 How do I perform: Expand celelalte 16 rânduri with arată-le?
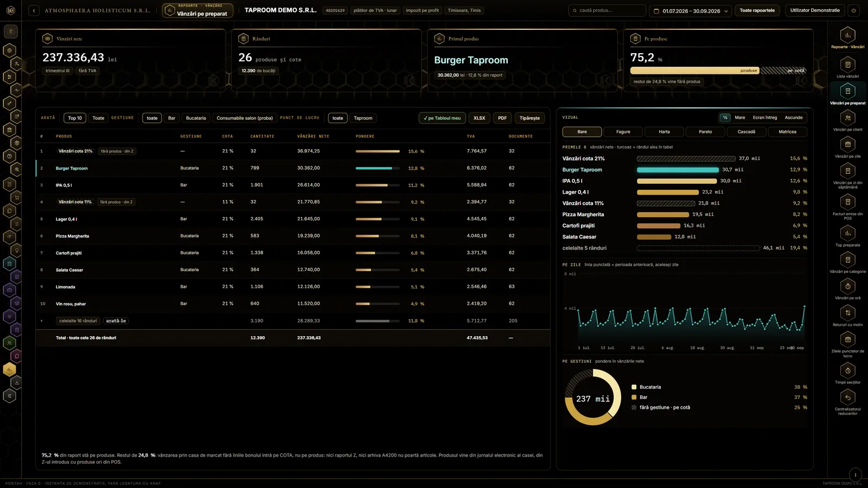click(116, 321)
